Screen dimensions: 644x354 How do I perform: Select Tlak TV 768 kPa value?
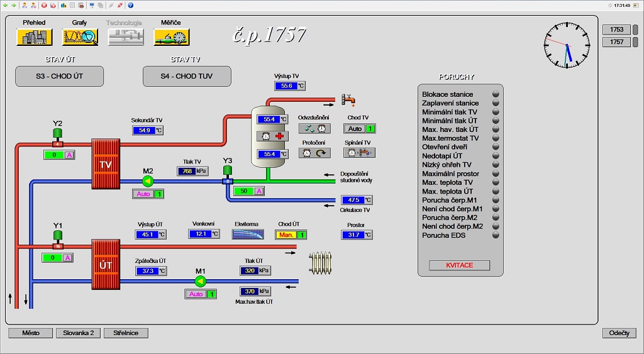pyautogui.click(x=192, y=171)
